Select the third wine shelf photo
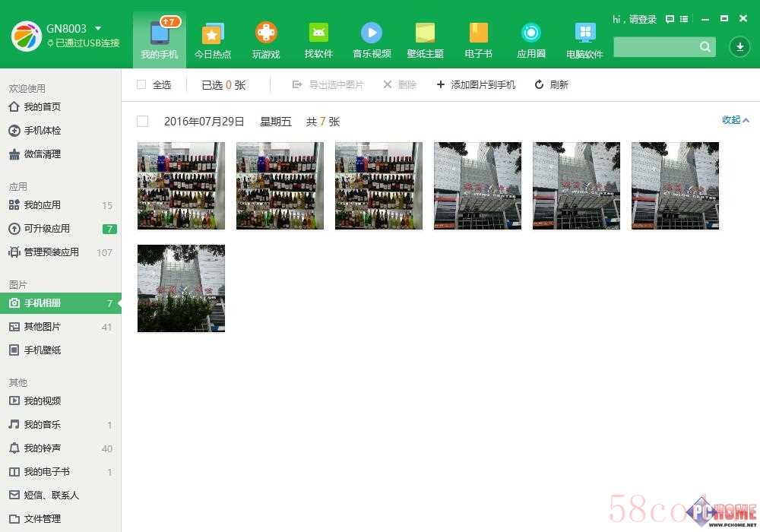This screenshot has height=532, width=760. (x=379, y=185)
